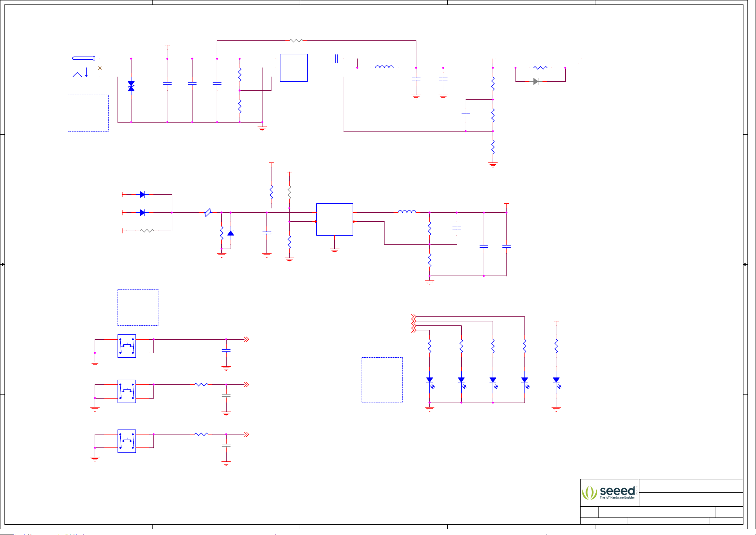Screen dimensions: 756x535
Task: Select the DC jack barrel pin symbol
Action: (84, 58)
